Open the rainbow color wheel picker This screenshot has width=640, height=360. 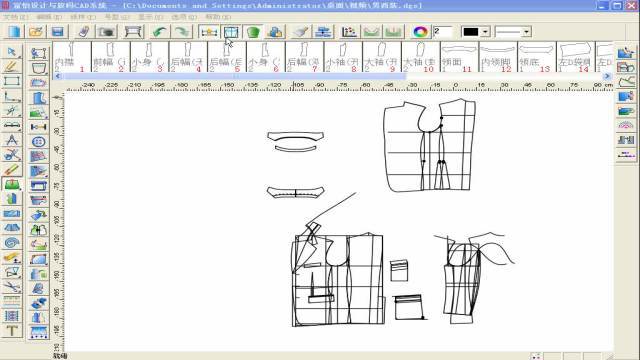(x=420, y=32)
